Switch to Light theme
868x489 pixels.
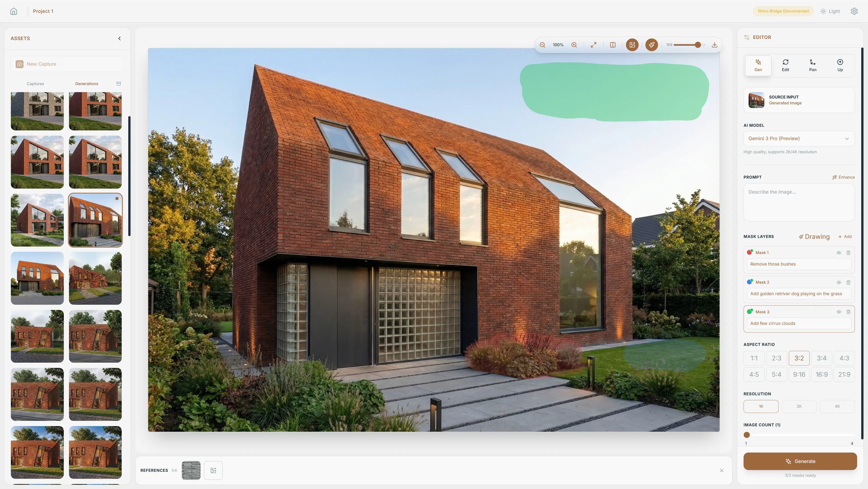(x=830, y=11)
